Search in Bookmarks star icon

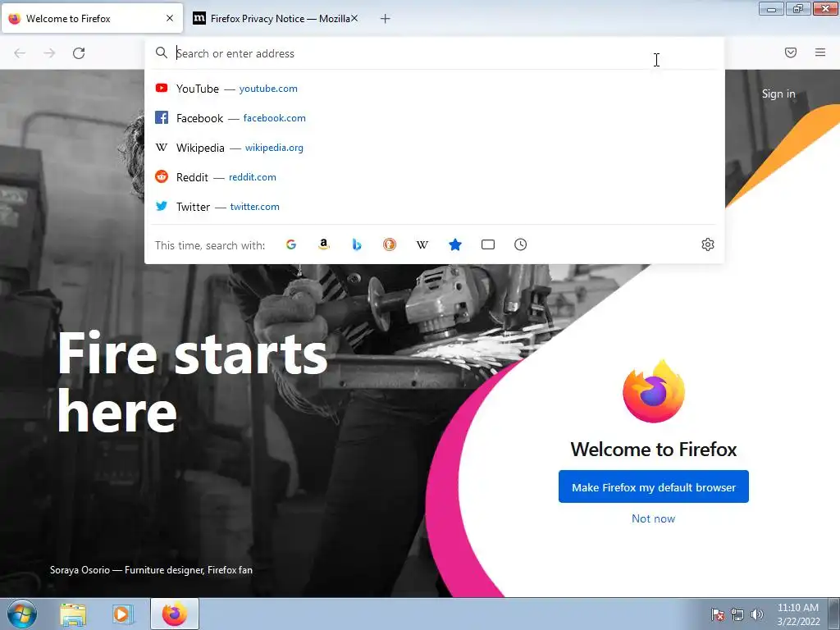[x=455, y=244]
